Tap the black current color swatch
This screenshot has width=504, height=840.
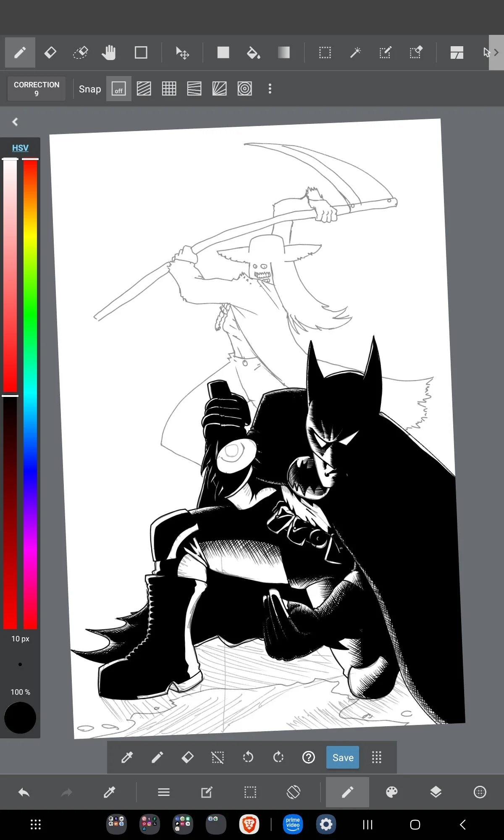pyautogui.click(x=20, y=718)
